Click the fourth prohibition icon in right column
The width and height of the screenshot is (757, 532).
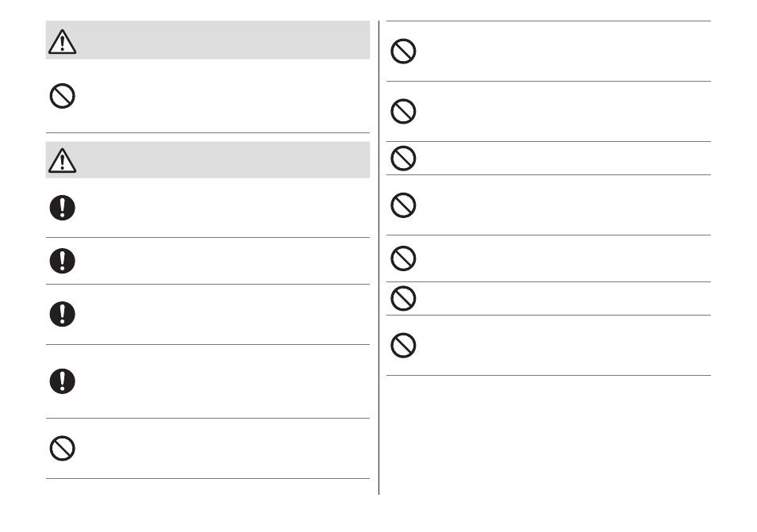(403, 205)
